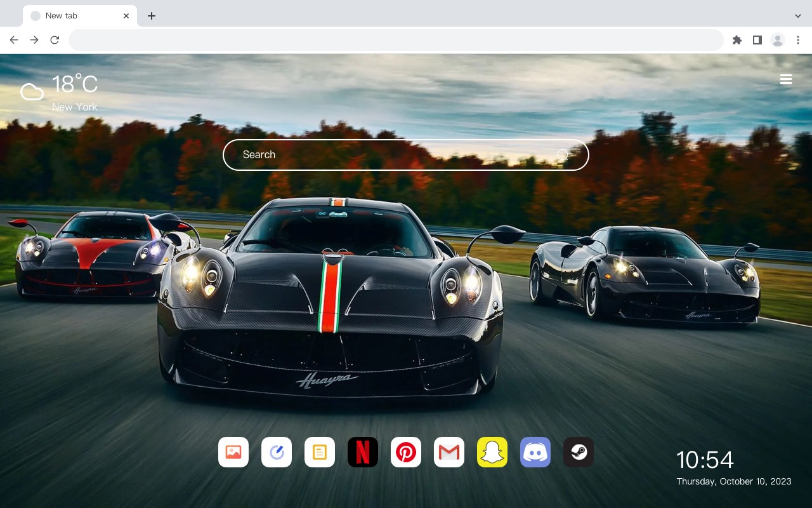Launch the Gmail shortcut icon

[449, 452]
